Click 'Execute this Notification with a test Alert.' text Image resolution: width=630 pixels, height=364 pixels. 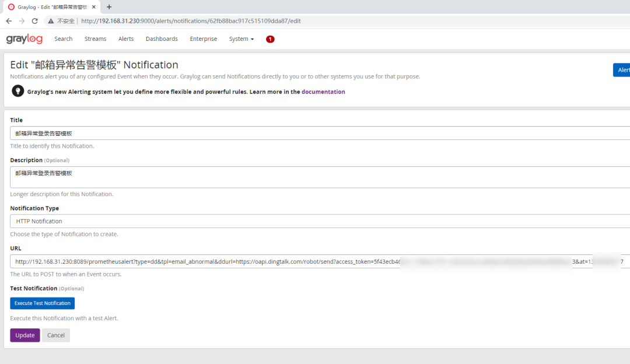click(64, 318)
